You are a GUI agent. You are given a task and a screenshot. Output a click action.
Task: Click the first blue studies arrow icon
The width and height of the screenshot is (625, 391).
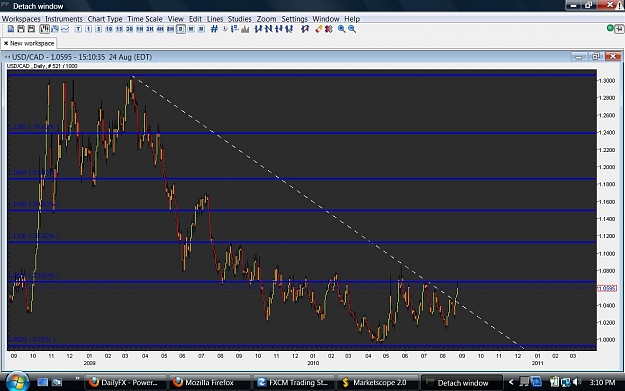(258, 29)
